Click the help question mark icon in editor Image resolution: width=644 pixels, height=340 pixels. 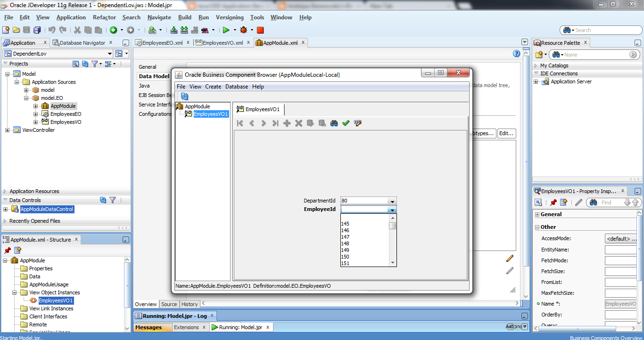pyautogui.click(x=516, y=54)
